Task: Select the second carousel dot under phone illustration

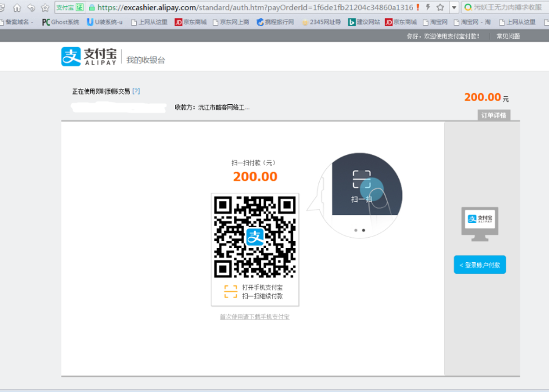Action: tap(364, 230)
